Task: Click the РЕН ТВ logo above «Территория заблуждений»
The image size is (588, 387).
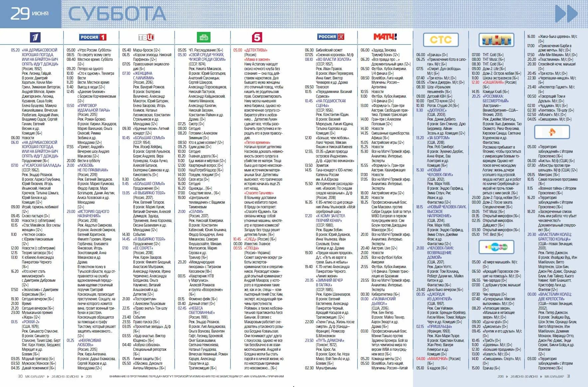Action: point(552,132)
